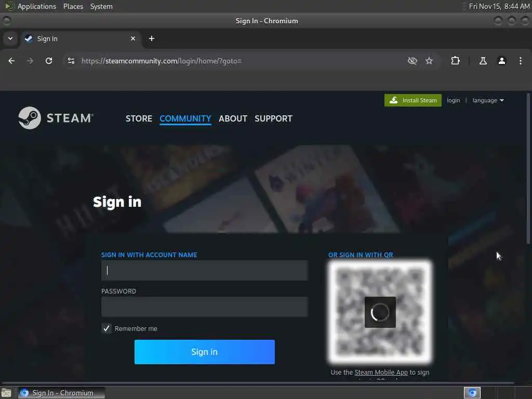
Task: Click the workspace switcher Chromium icon
Action: (x=472, y=393)
